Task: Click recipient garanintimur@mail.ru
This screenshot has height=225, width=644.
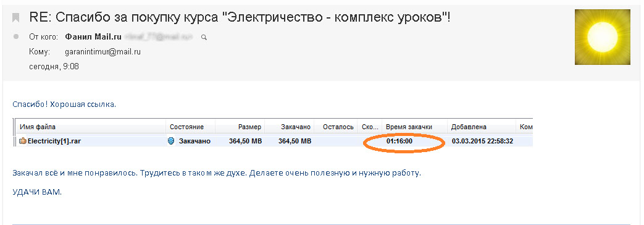Action: [x=103, y=52]
